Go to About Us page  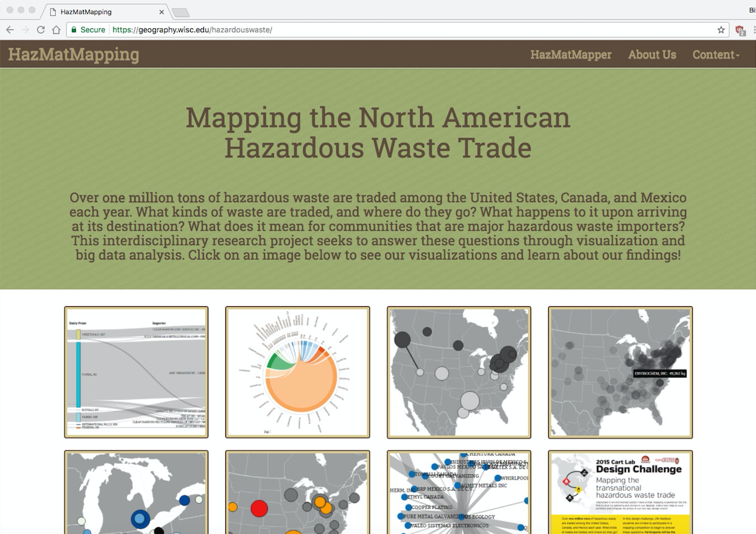(x=652, y=55)
